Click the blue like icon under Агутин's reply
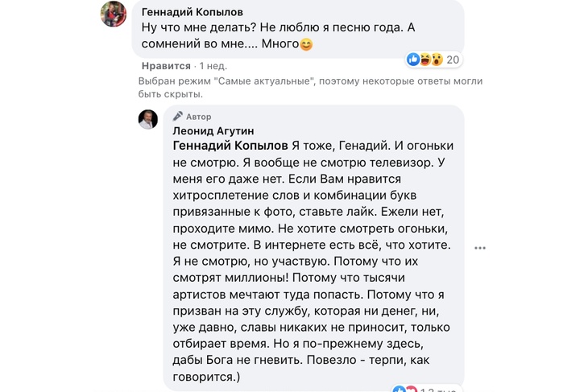588x392 pixels. click(x=399, y=390)
